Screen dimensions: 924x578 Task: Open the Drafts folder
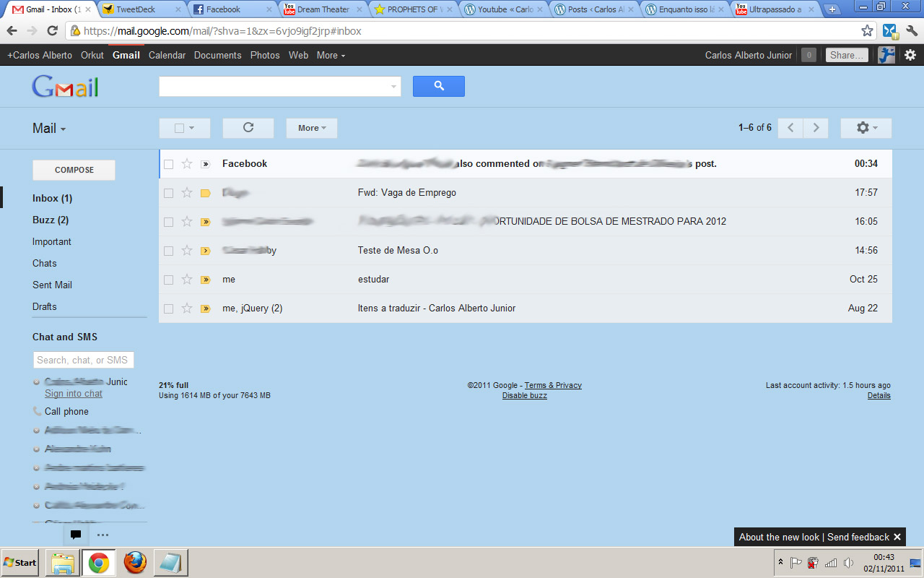[45, 307]
